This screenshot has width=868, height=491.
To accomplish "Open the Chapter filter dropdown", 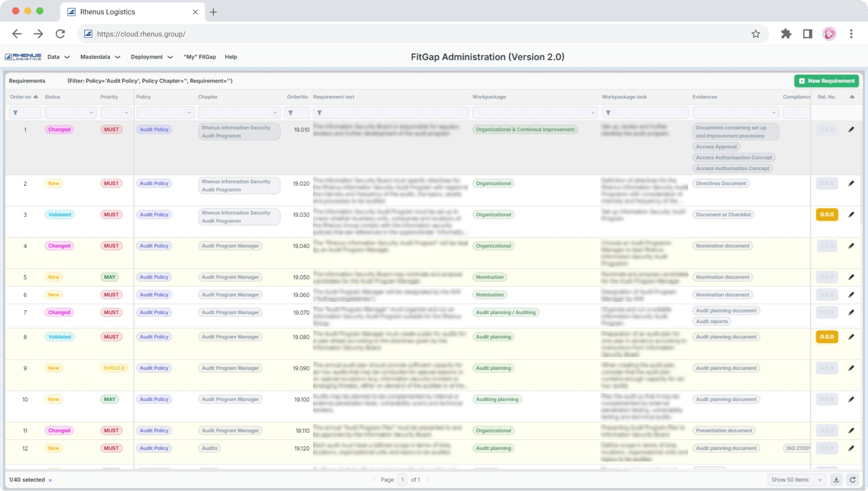I will [239, 113].
